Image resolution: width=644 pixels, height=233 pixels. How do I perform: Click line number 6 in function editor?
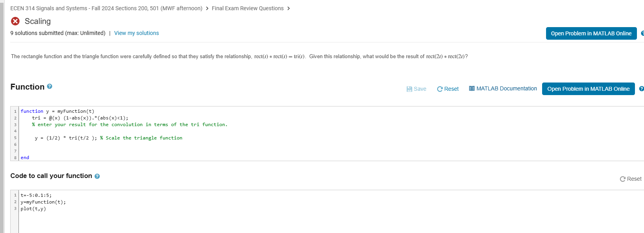pyautogui.click(x=15, y=145)
